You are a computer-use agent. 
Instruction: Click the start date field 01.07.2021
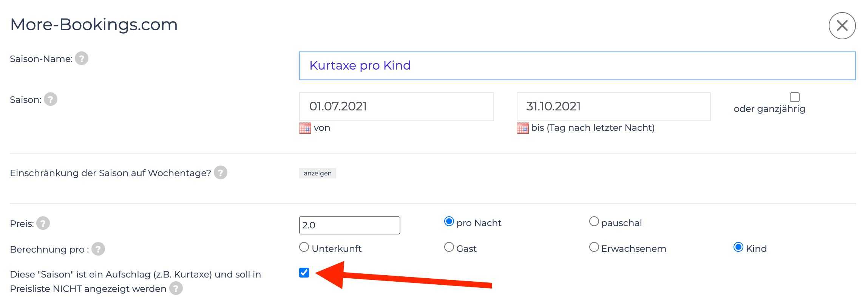pos(396,107)
